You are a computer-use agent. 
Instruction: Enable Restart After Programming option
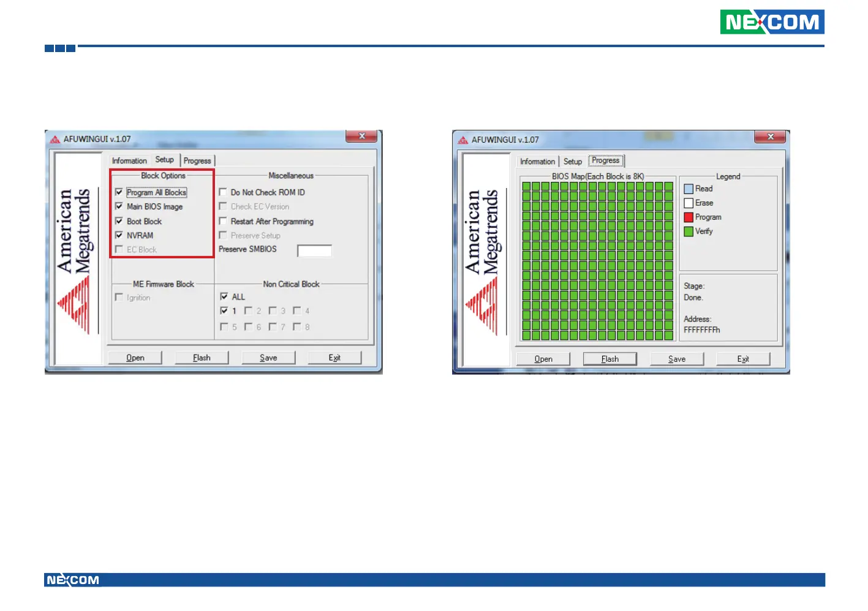223,221
